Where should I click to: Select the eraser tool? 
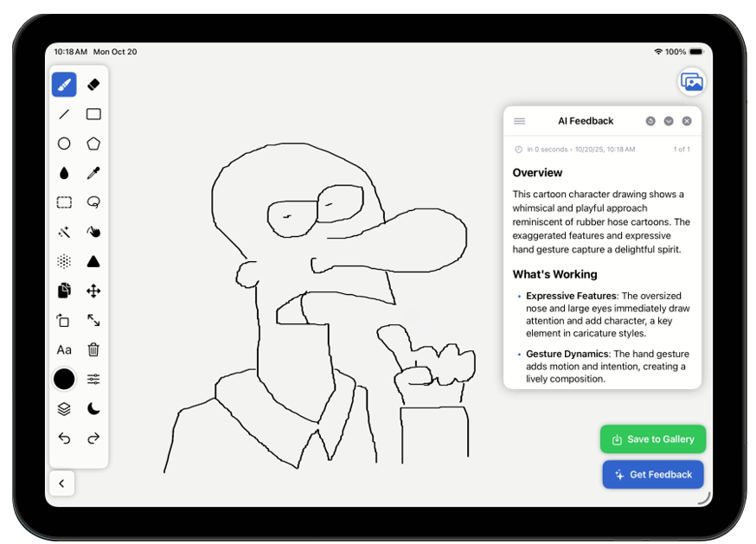tap(93, 85)
